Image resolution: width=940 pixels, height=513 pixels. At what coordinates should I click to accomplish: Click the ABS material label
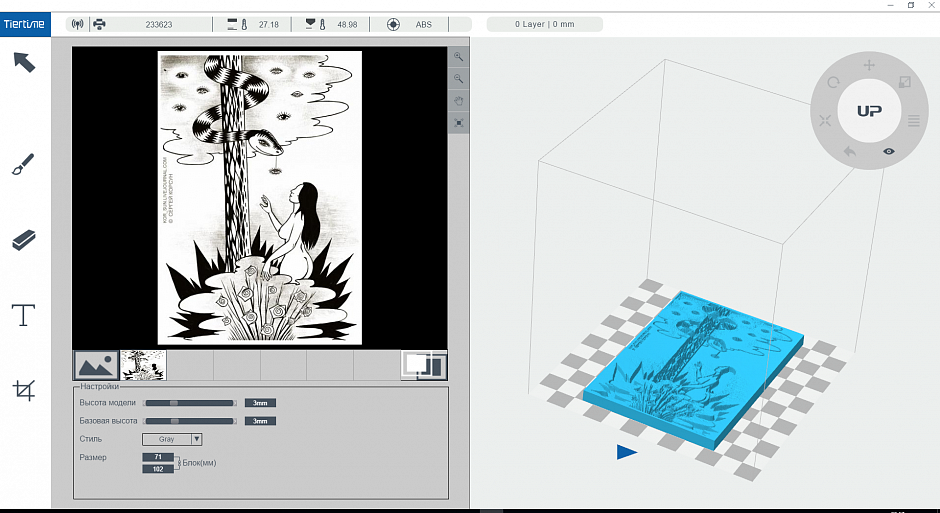tap(424, 25)
